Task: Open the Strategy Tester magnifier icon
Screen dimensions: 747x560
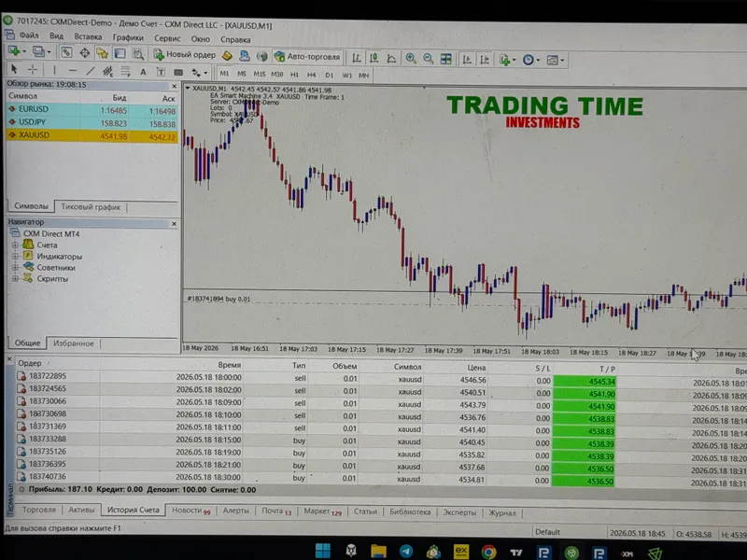Action: tap(137, 54)
